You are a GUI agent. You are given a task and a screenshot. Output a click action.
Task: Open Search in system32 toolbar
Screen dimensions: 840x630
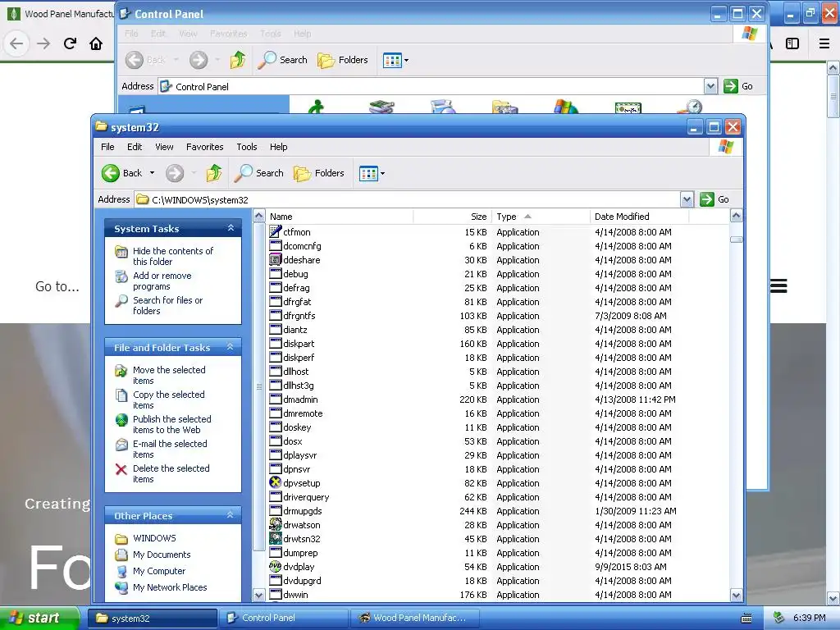click(260, 173)
